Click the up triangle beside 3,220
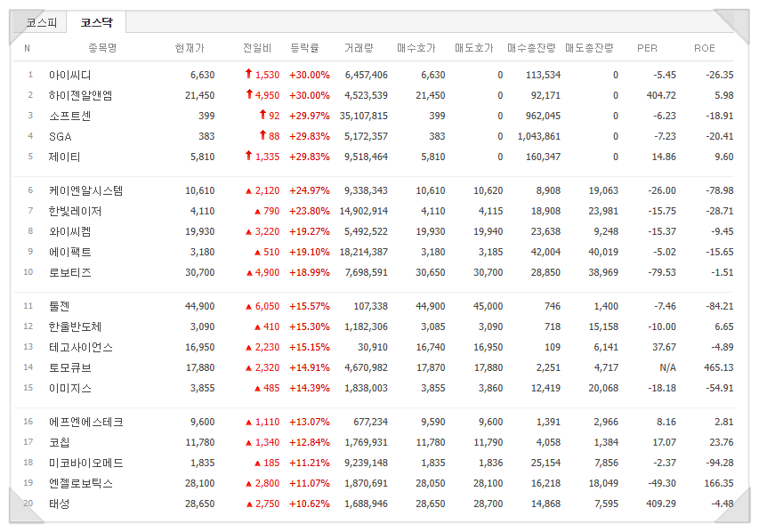Screen dimensions: 759x532 pos(249,232)
